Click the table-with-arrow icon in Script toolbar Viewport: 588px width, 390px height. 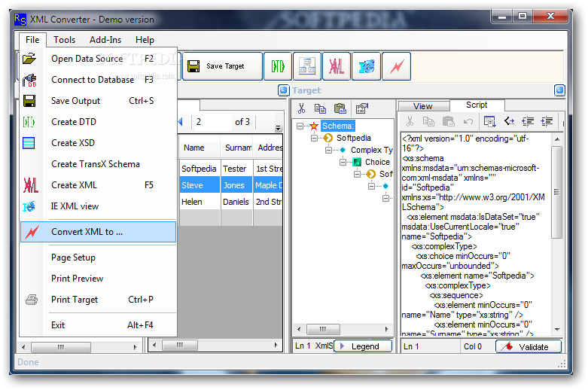[489, 121]
